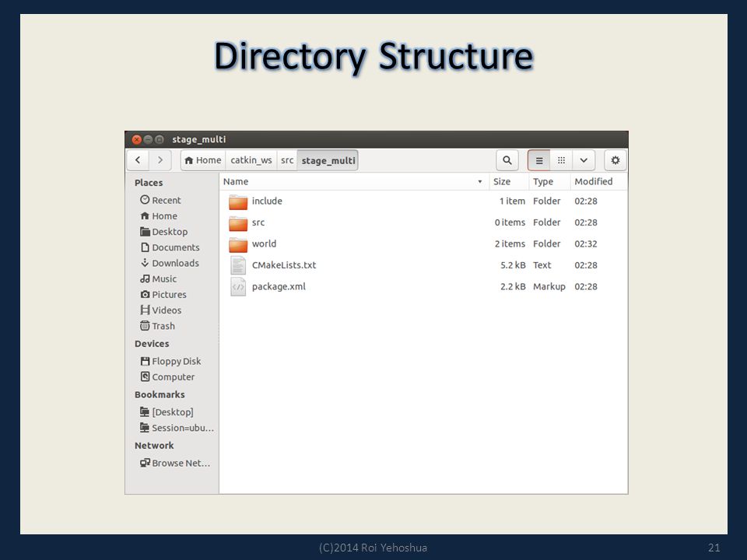Click the '5.2 kB' size cell

click(x=513, y=265)
